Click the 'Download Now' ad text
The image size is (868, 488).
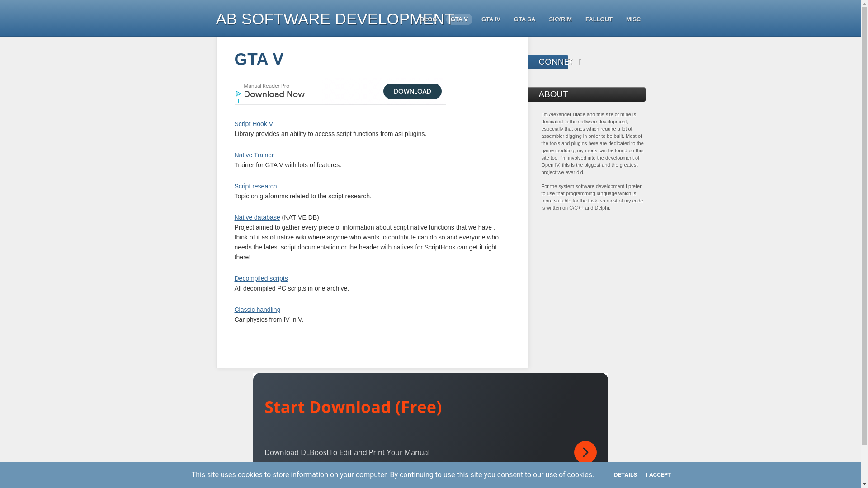(x=274, y=94)
